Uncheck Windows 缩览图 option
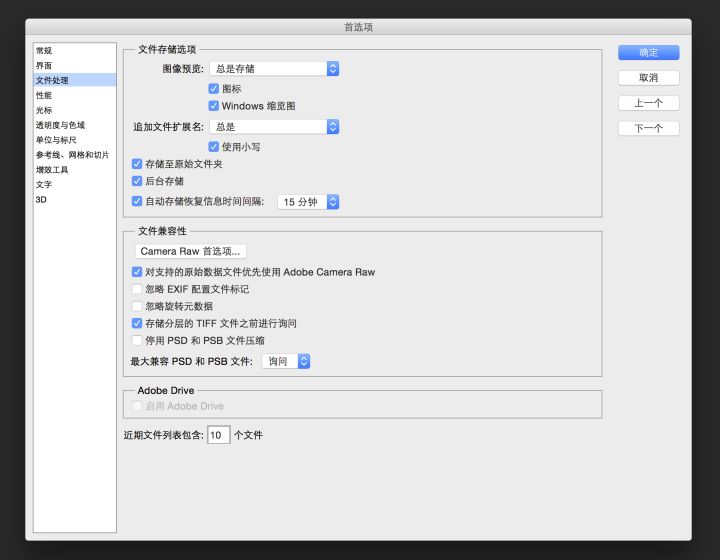This screenshot has width=720, height=560. pos(214,106)
